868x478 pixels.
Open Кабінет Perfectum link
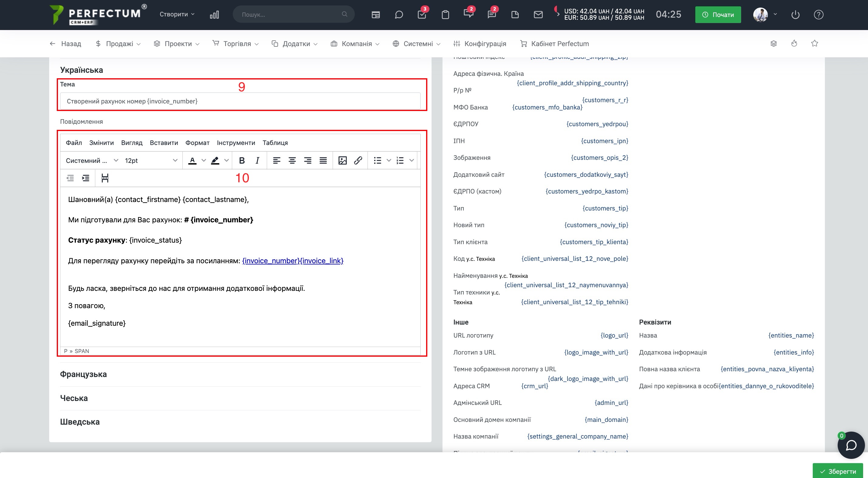coord(554,43)
